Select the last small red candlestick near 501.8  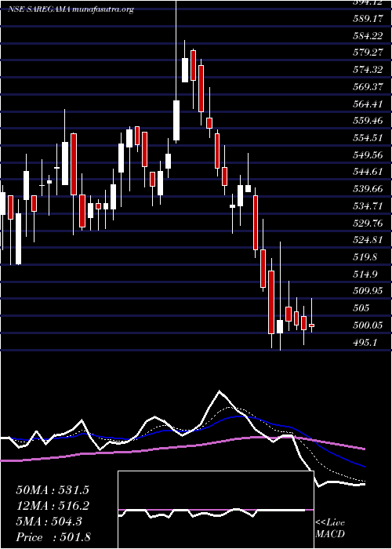(311, 325)
